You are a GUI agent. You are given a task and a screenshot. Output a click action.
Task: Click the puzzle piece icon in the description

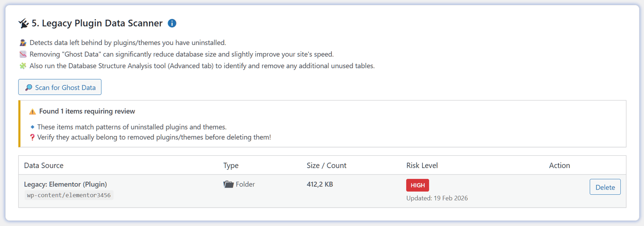pyautogui.click(x=23, y=66)
